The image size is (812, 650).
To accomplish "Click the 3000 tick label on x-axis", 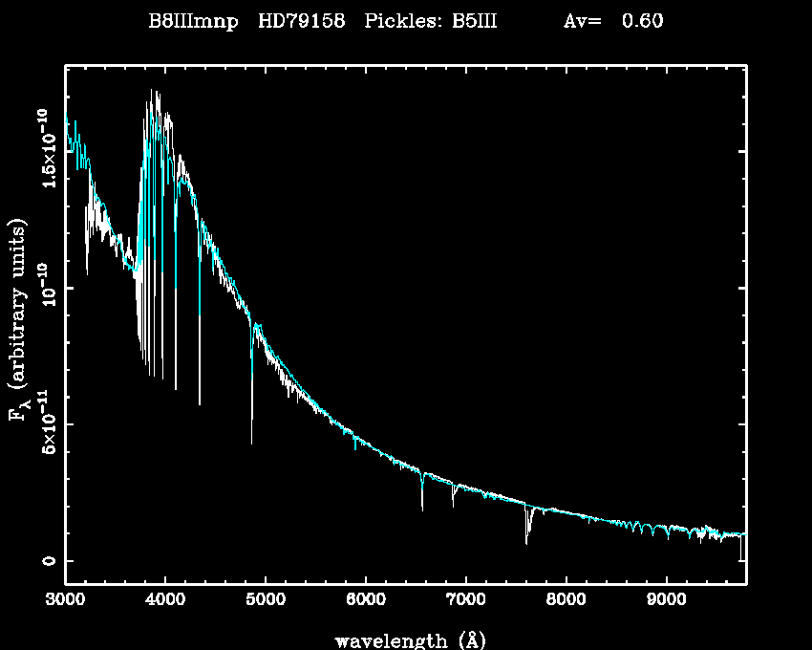I will [x=65, y=602].
